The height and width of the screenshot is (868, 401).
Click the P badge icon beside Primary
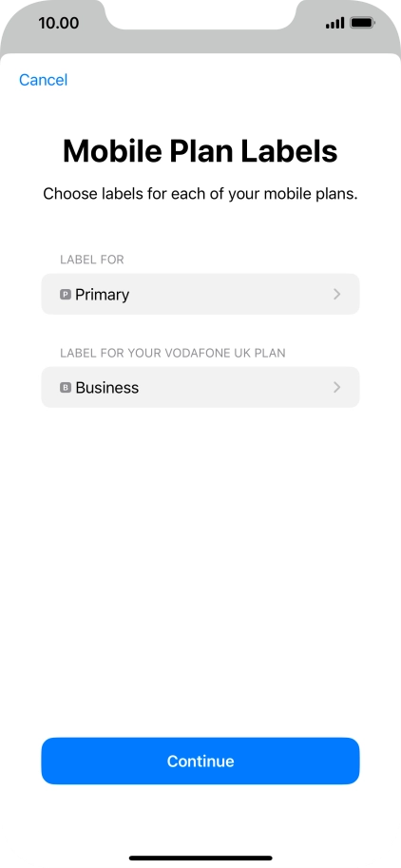[x=66, y=295]
